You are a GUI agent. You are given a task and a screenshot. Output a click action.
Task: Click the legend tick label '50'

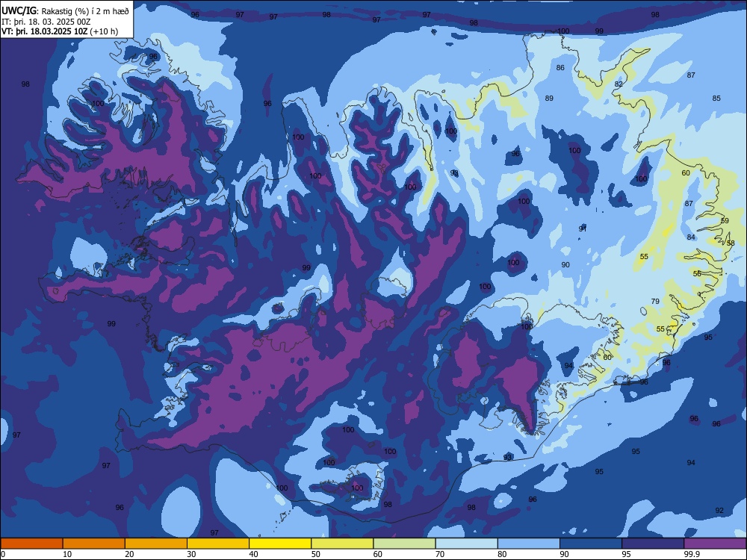pyautogui.click(x=316, y=554)
